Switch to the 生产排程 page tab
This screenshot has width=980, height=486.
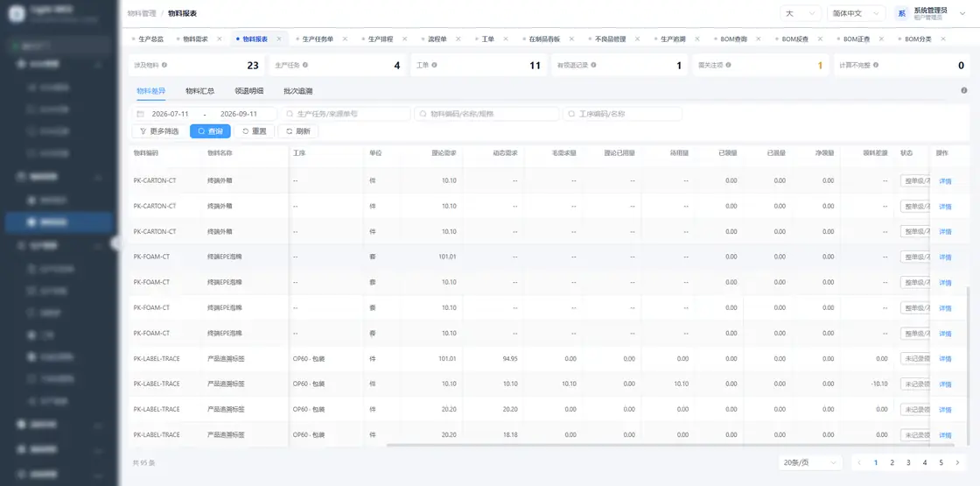click(381, 39)
